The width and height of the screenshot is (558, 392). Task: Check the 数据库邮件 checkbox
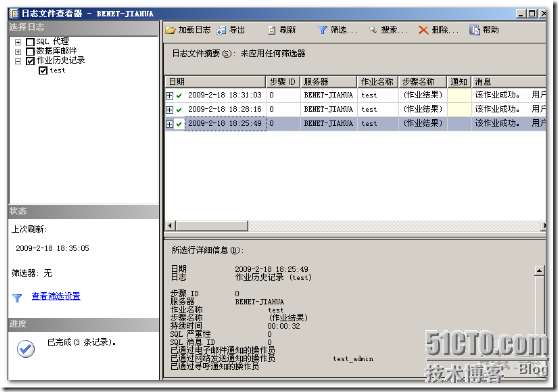30,52
